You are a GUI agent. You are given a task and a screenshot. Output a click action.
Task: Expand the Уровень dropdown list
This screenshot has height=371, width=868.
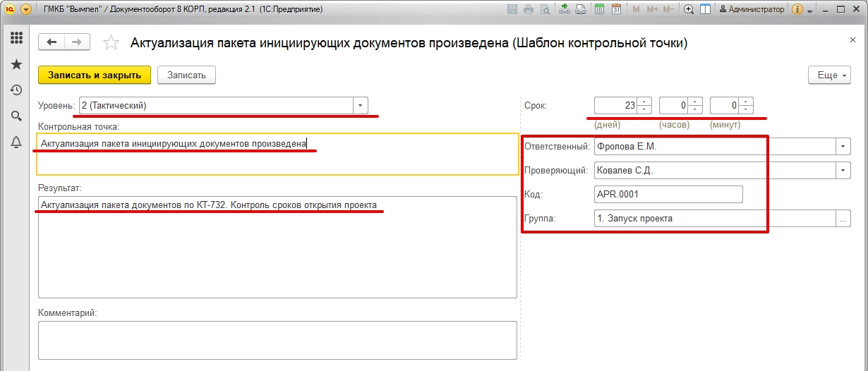361,106
